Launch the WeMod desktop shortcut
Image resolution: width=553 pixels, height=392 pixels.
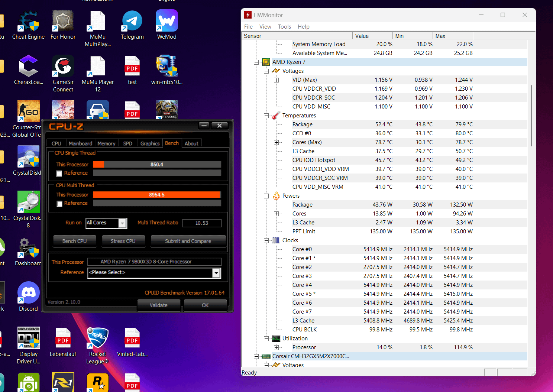pyautogui.click(x=166, y=25)
